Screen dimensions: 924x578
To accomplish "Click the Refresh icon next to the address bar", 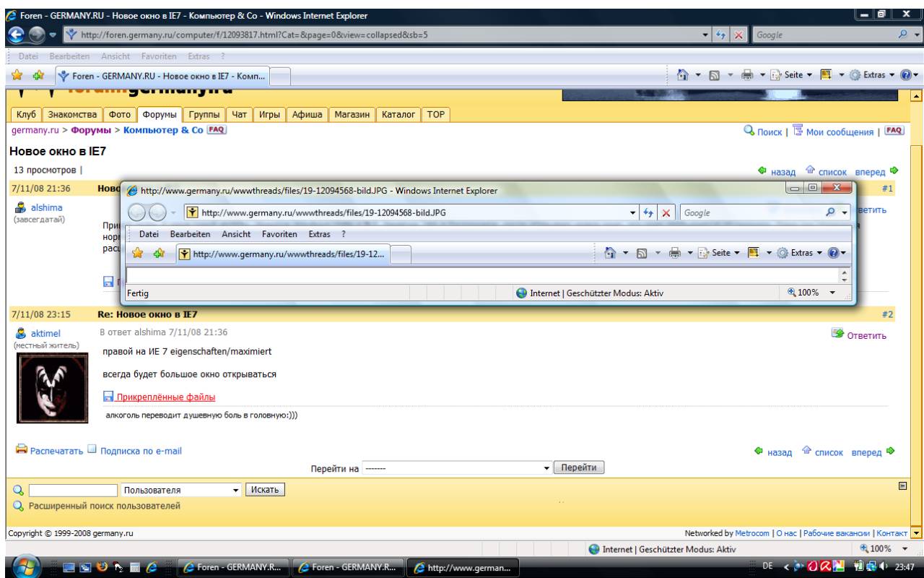I will [724, 35].
